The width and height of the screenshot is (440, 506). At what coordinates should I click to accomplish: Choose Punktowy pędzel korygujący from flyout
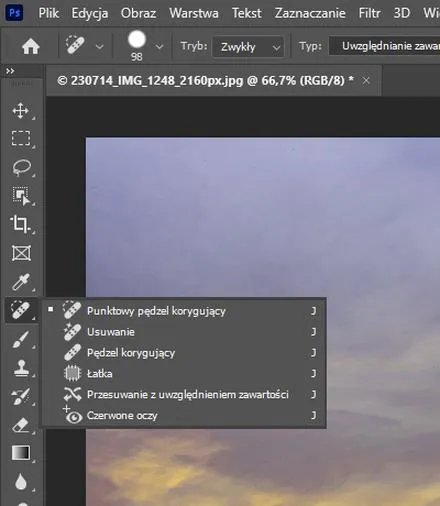pyautogui.click(x=183, y=311)
